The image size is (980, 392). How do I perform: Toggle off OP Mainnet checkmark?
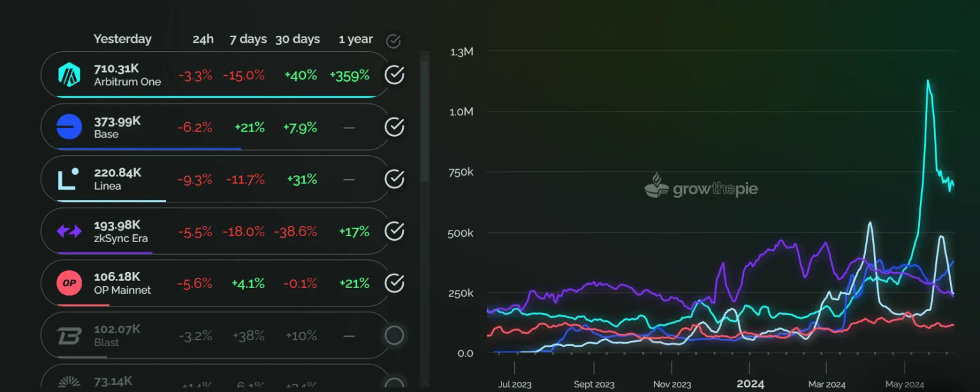[394, 283]
